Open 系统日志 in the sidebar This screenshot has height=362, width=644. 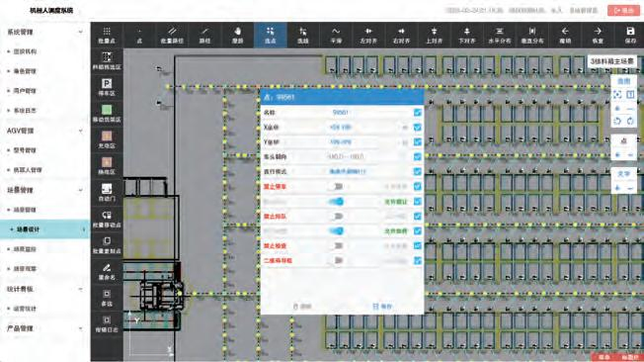pyautogui.click(x=25, y=111)
